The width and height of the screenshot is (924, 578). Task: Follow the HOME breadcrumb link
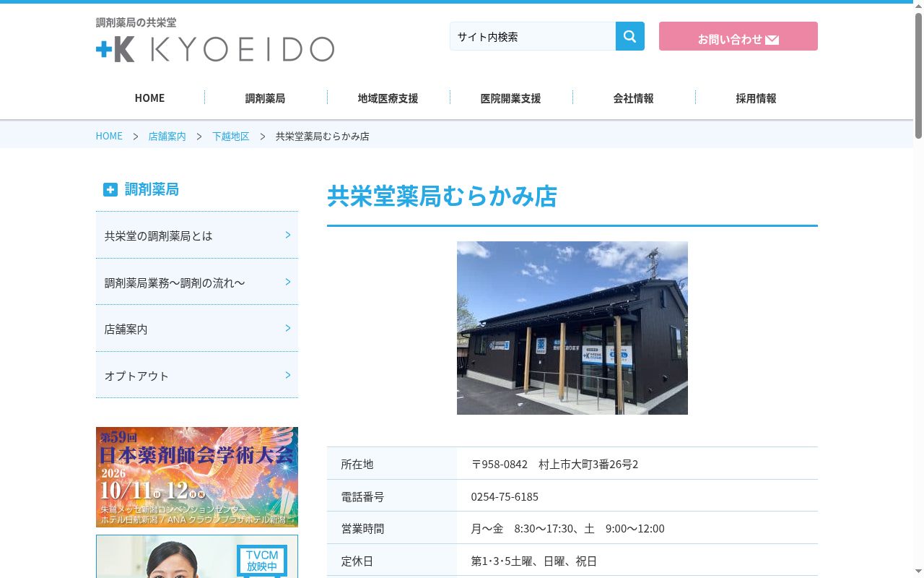coord(109,136)
